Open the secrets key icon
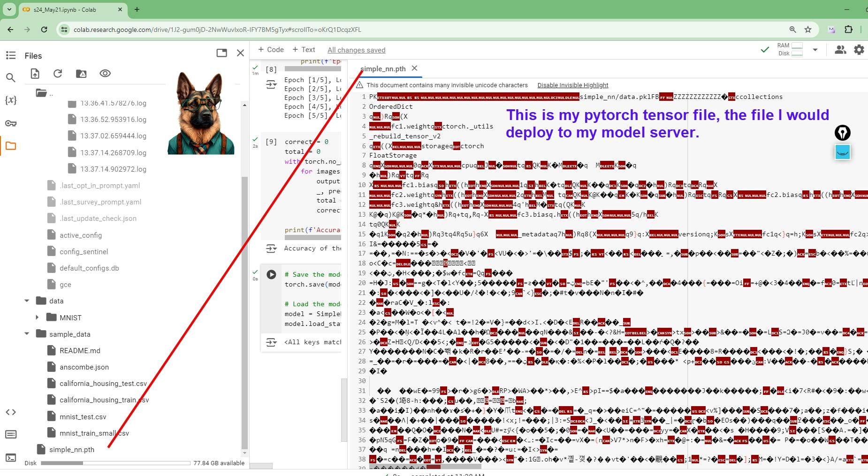 [11, 123]
